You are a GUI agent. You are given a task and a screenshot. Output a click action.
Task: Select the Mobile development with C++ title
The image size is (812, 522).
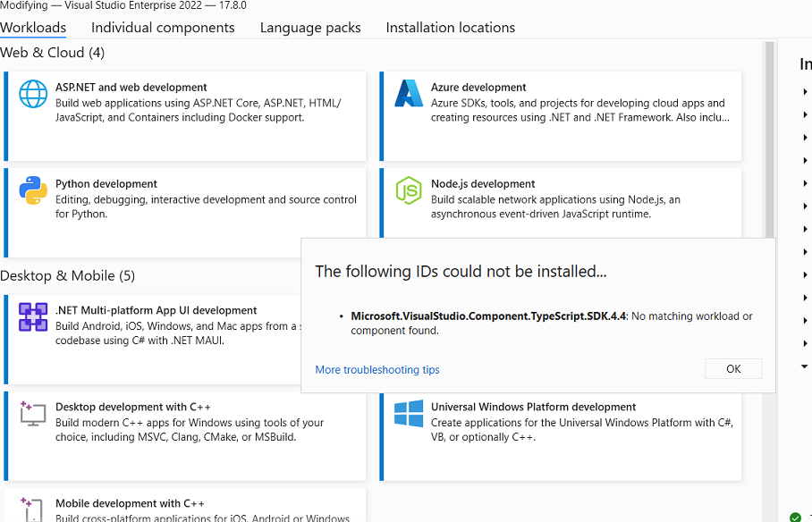coord(130,503)
